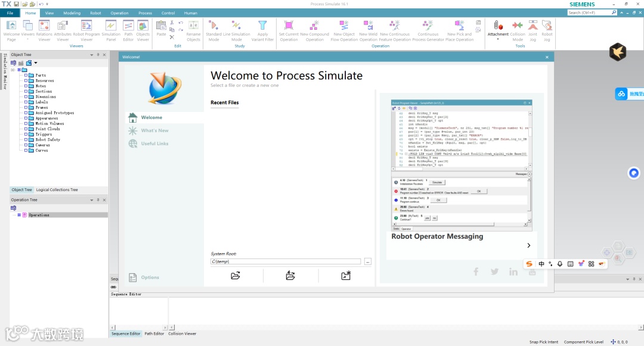This screenshot has width=644, height=346.
Task: Open the Welcome Page viewer
Action: click(x=11, y=31)
